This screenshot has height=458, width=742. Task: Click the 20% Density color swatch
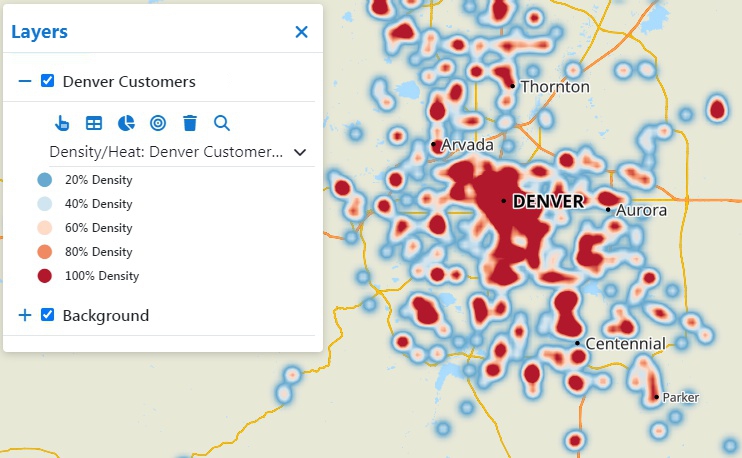coord(44,180)
